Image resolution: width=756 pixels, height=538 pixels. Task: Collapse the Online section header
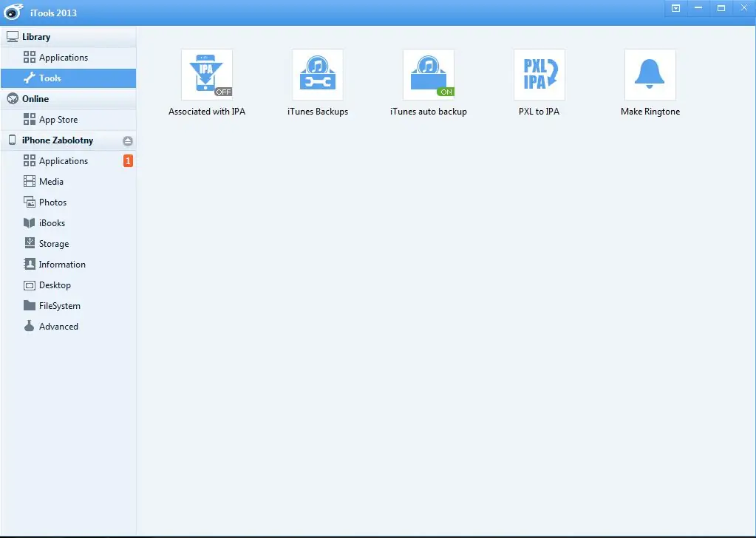69,99
